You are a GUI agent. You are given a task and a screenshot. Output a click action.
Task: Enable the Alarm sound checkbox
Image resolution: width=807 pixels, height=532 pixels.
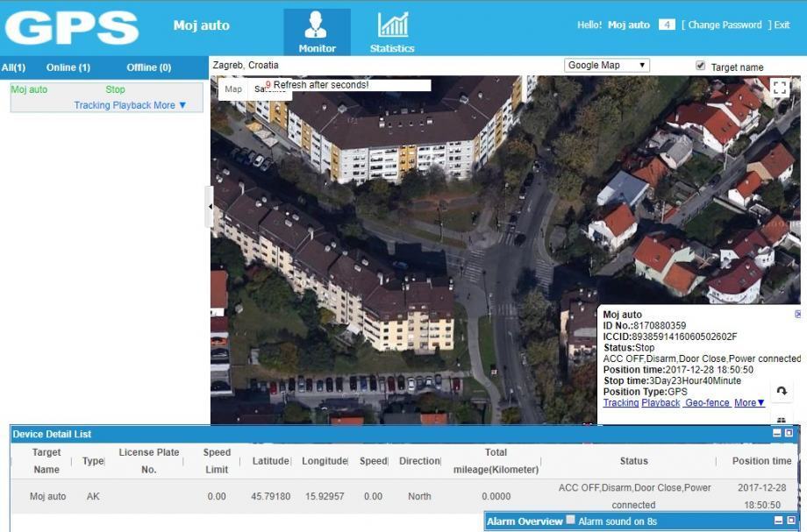(x=570, y=520)
